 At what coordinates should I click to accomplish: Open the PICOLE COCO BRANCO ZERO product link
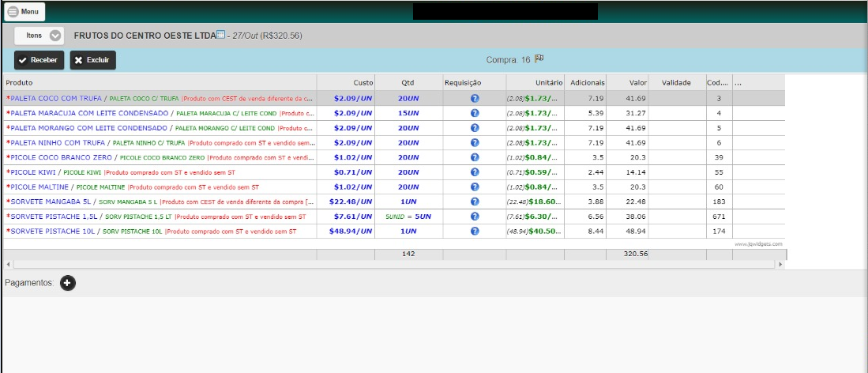click(x=62, y=156)
